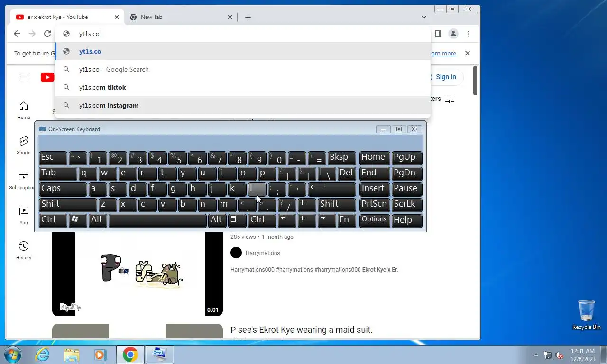Reload the page with refresh icon
Viewport: 607px width, 364px height.
pos(47,34)
